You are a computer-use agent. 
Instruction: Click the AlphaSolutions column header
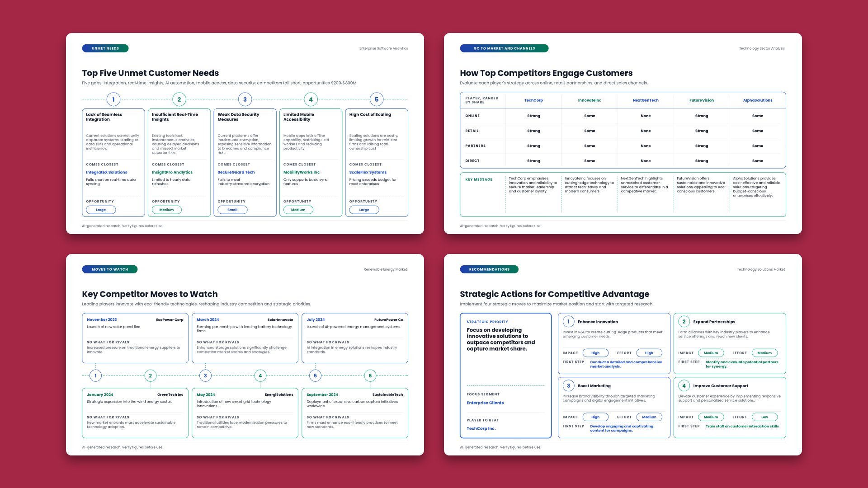coord(758,100)
